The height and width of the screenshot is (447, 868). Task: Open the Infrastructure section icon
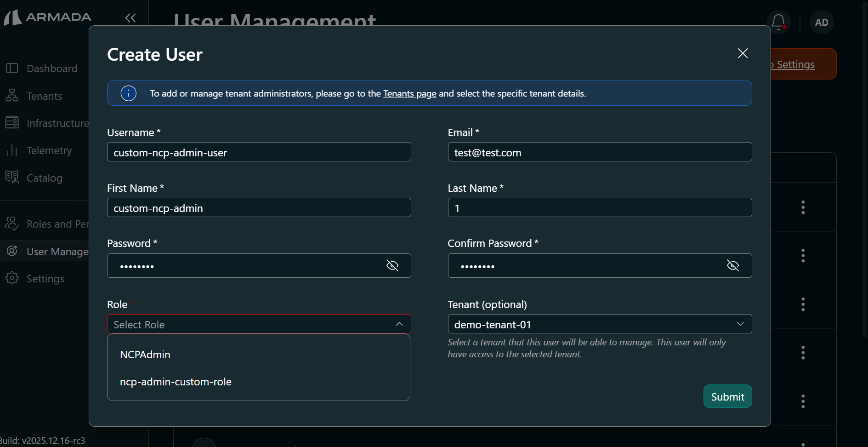click(x=12, y=123)
